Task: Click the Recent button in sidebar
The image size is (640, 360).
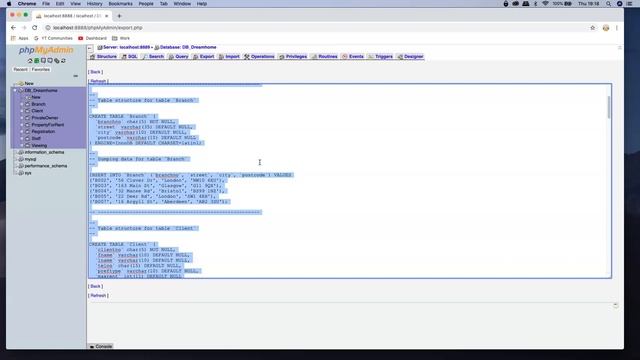Action: click(x=20, y=70)
